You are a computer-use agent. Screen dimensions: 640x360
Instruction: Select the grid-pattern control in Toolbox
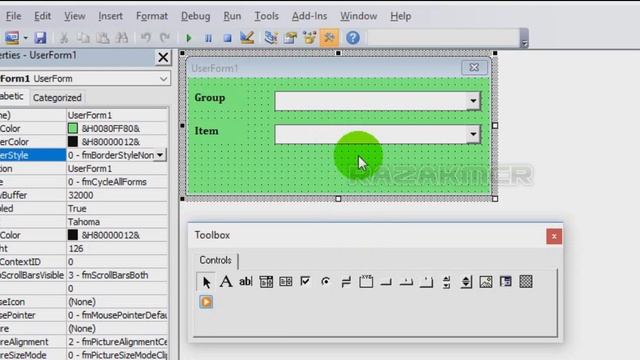526,282
